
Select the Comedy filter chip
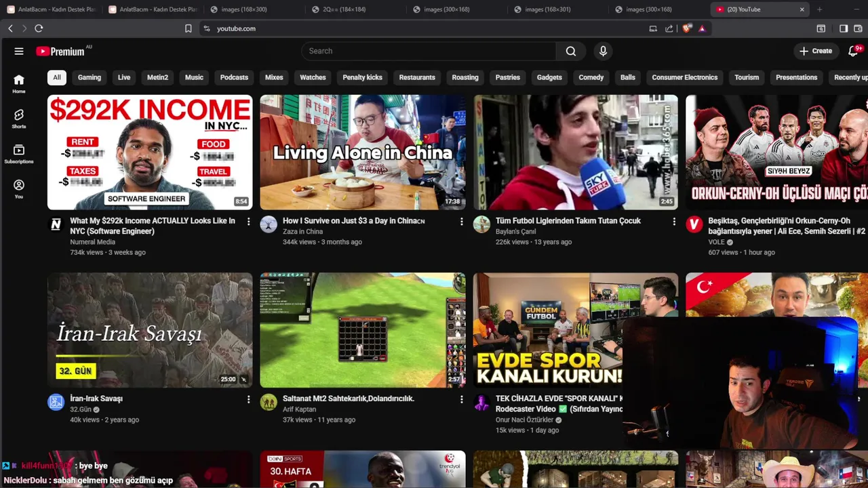[591, 77]
